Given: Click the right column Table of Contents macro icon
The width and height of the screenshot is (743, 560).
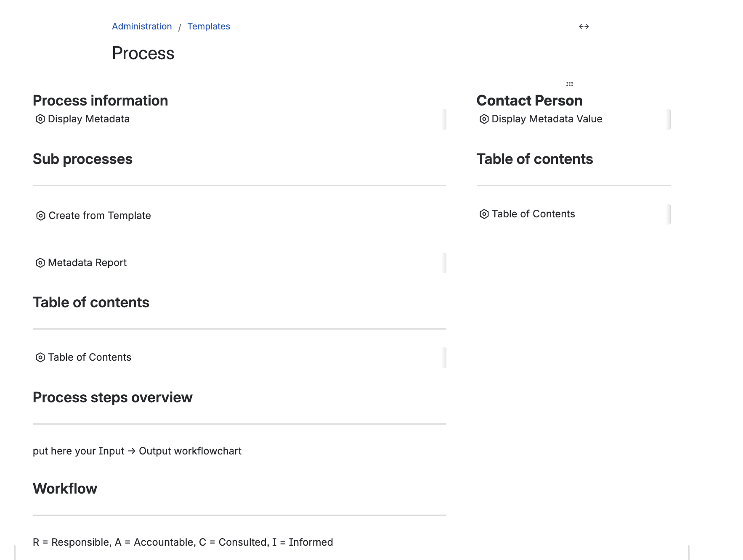Looking at the screenshot, I should coord(484,214).
